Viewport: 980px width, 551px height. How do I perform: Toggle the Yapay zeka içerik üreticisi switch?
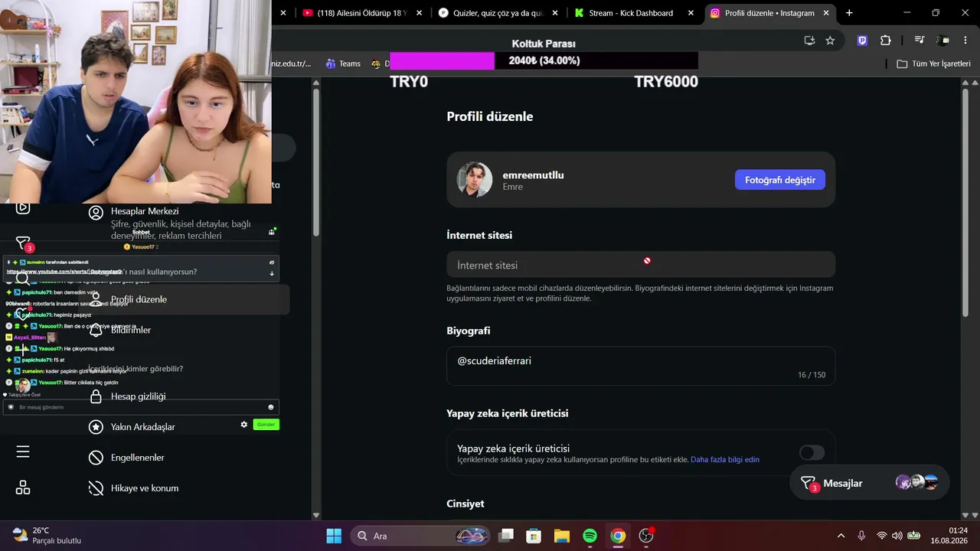coord(812,452)
